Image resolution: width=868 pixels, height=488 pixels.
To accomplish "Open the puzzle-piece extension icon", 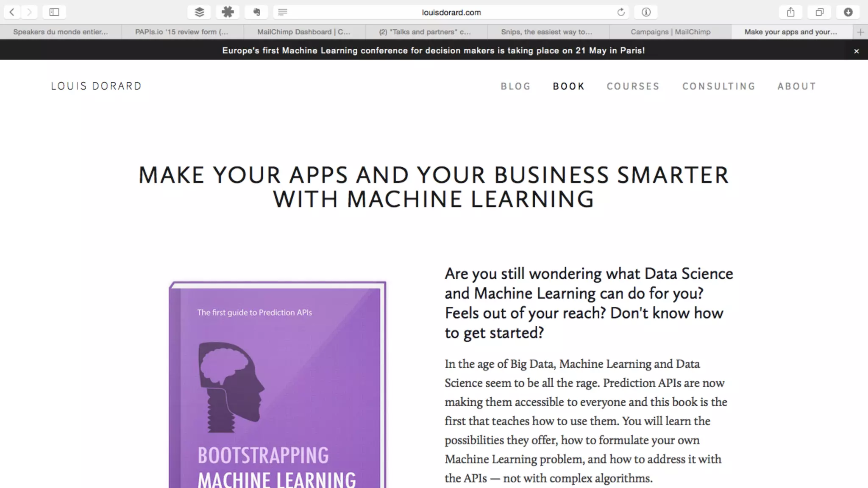I will tap(228, 12).
